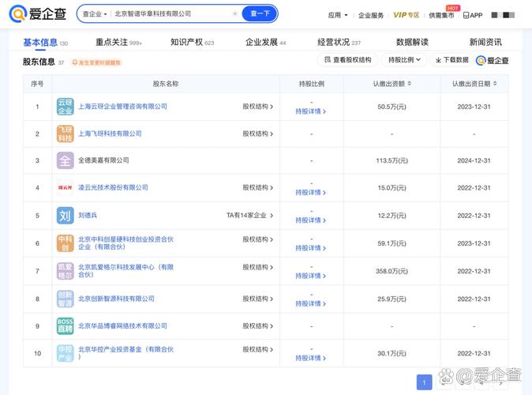Open 持股详情 for 凌云光 row
Viewport: 532px width, 395px height.
[x=310, y=193]
